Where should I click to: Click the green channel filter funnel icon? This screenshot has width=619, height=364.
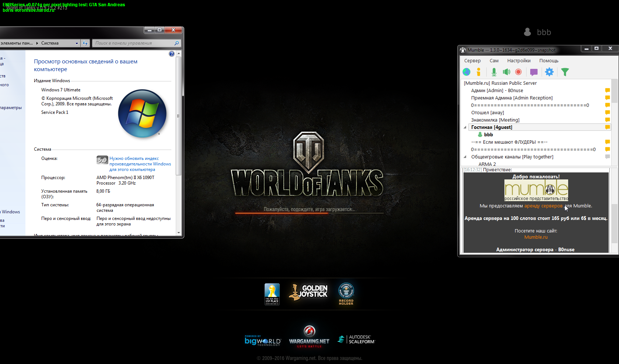(x=564, y=72)
